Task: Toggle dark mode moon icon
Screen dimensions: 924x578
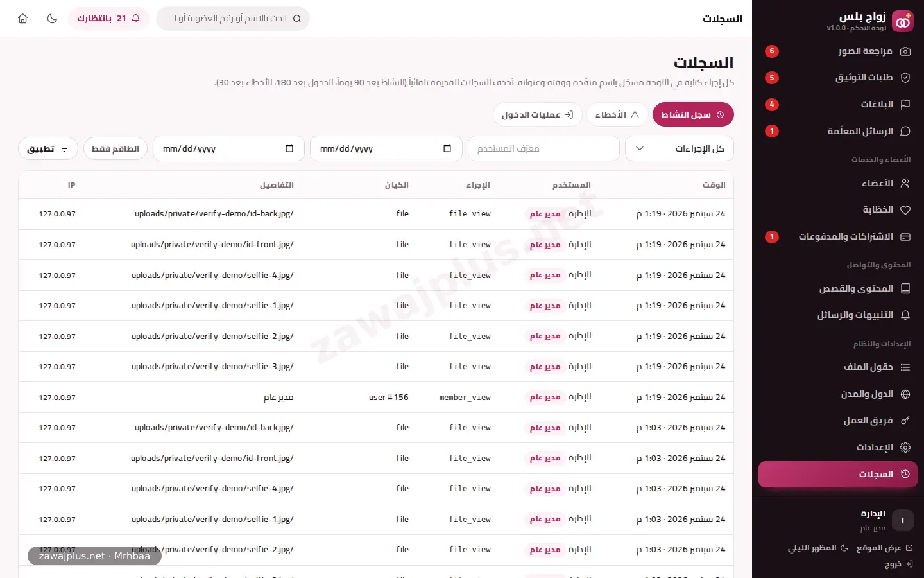Action: pyautogui.click(x=52, y=19)
